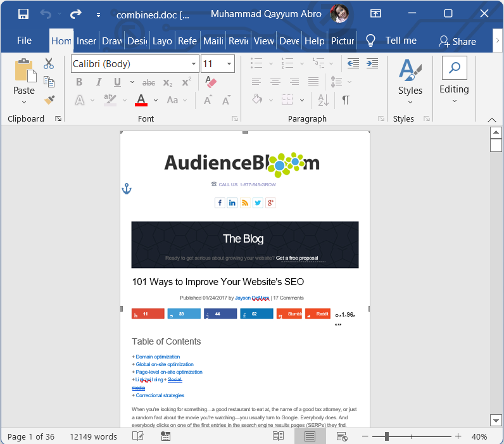Expand font color palette arrow
The image size is (504, 444).
tap(156, 100)
